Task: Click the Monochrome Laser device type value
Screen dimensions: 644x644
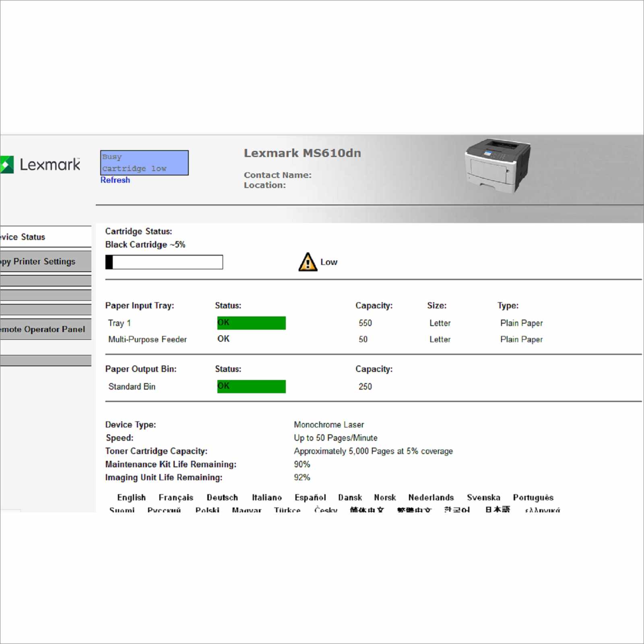Action: click(329, 425)
